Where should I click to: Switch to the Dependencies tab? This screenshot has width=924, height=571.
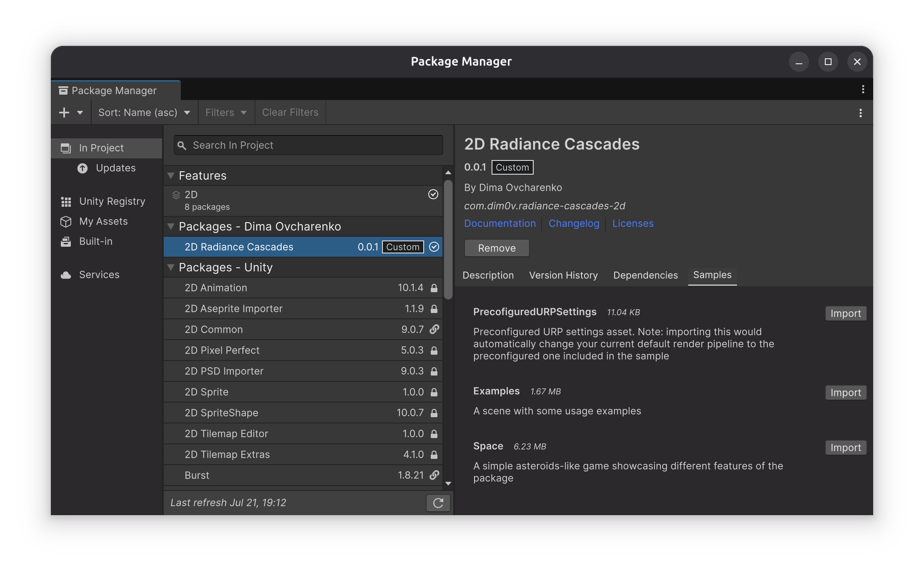coord(645,275)
